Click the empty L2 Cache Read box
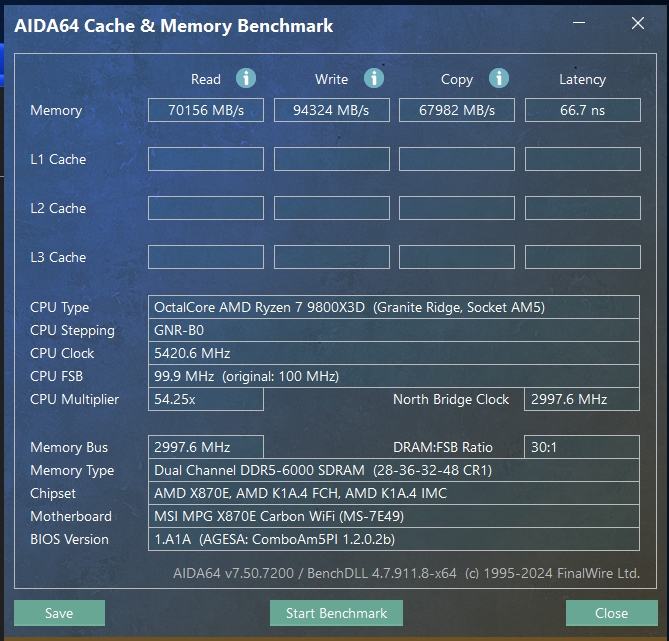The height and width of the screenshot is (641, 669). click(x=206, y=208)
